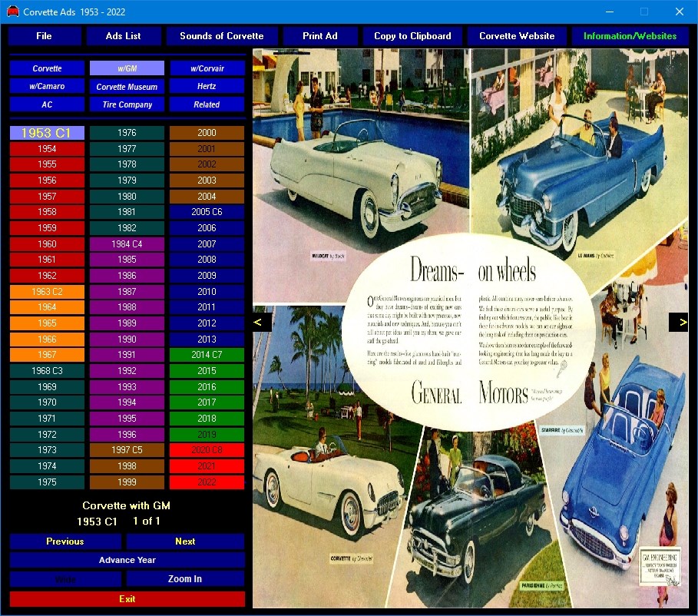
Task: Select the Corvette category button
Action: (x=47, y=68)
